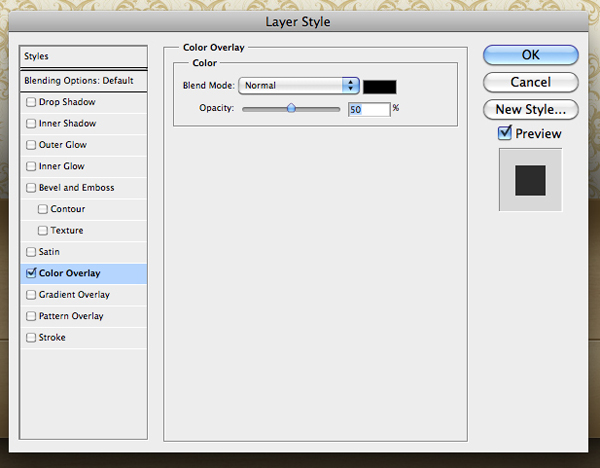Click the style preview thumbnail
This screenshot has height=468, width=600.
(530, 180)
